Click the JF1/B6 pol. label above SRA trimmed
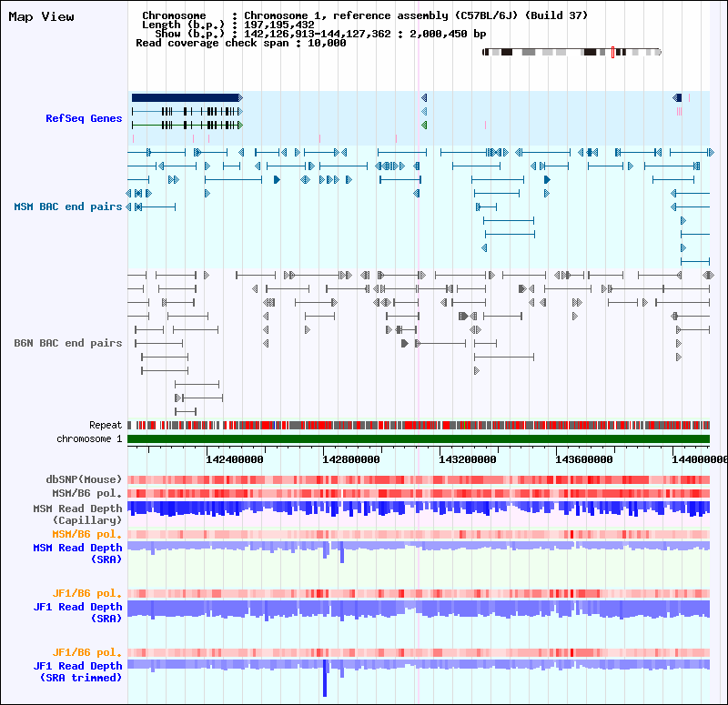This screenshot has width=728, height=705. [86, 652]
